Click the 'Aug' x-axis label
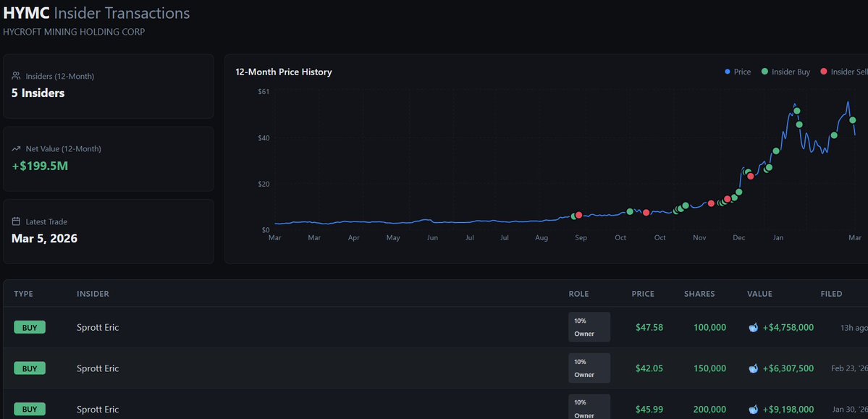 point(542,238)
